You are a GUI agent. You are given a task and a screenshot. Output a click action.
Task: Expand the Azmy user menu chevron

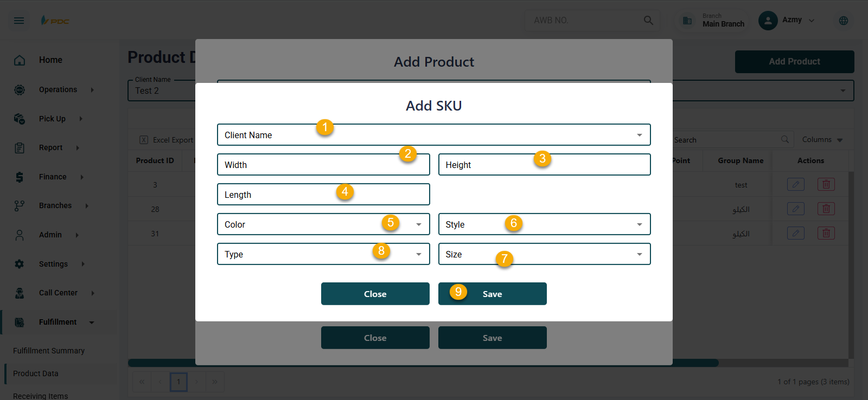pyautogui.click(x=812, y=21)
